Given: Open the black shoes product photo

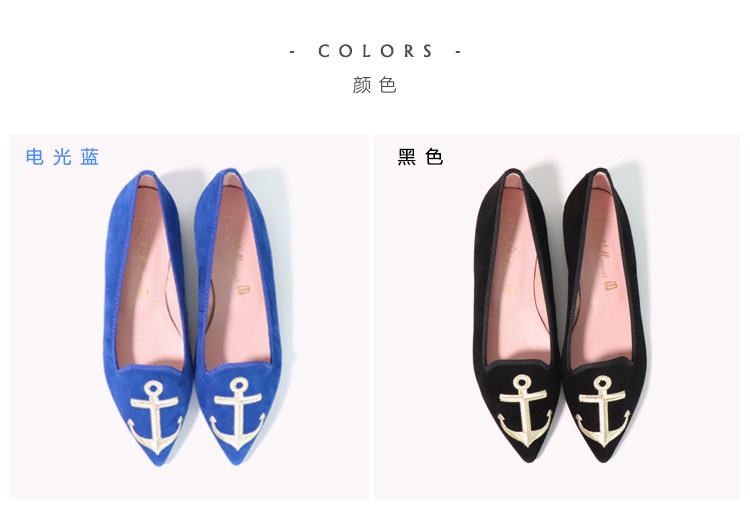Looking at the screenshot, I should [557, 317].
